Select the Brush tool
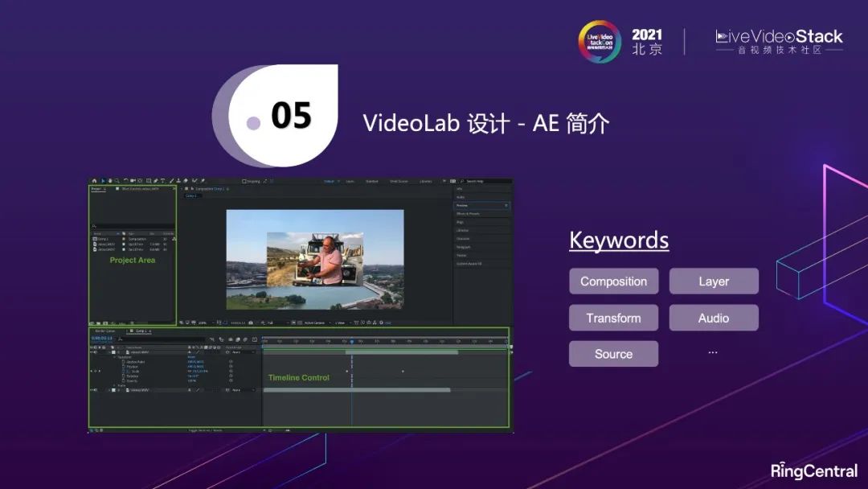 coord(172,181)
